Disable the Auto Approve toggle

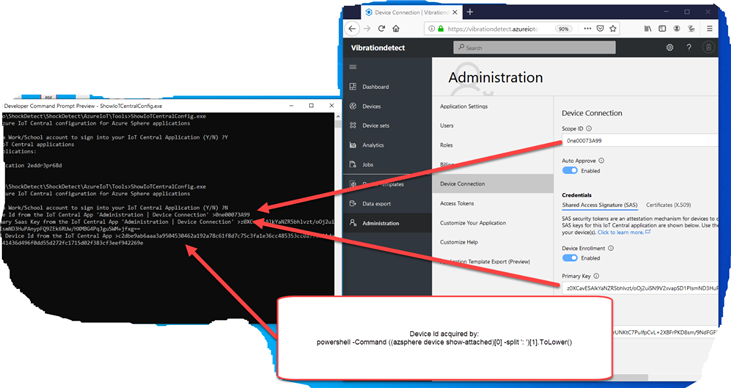click(570, 171)
